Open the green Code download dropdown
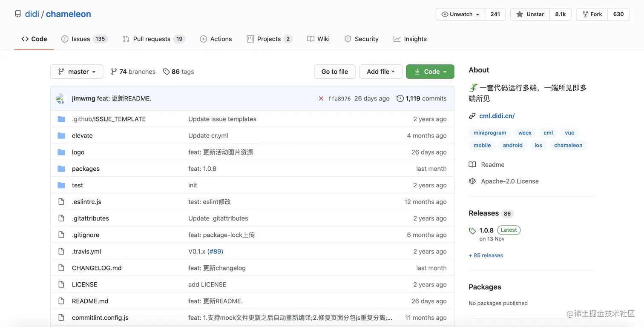 [430, 72]
